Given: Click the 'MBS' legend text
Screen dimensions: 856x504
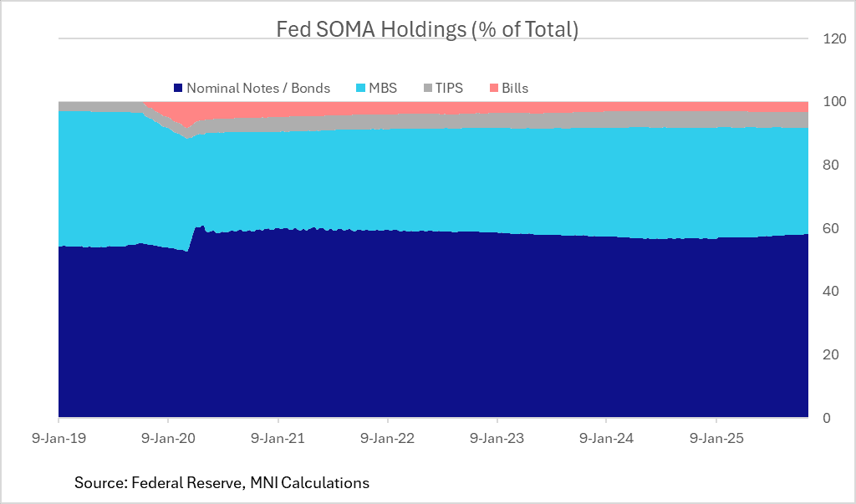Looking at the screenshot, I should (x=383, y=88).
